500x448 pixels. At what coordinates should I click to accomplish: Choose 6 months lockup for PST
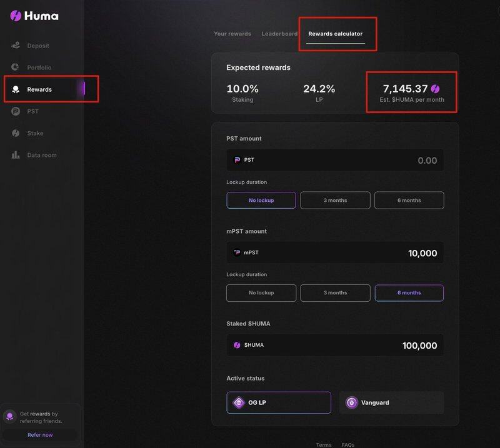[x=409, y=200]
